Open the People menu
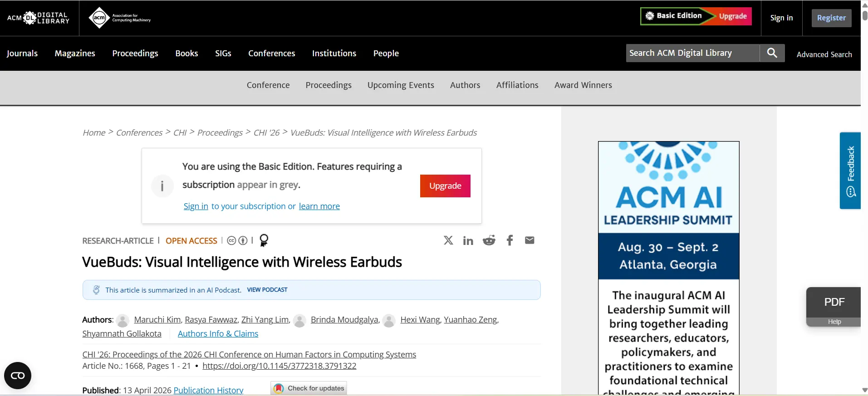This screenshot has width=868, height=396. point(386,53)
